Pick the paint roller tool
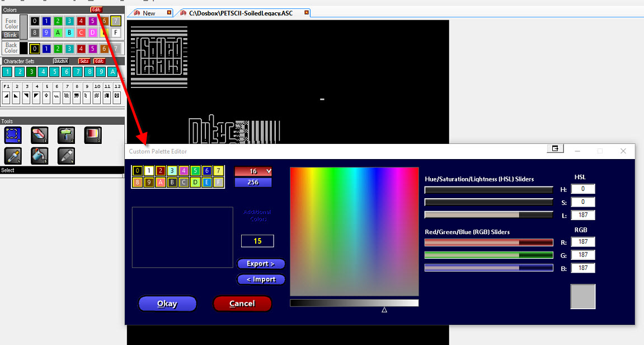Image resolution: width=644 pixels, height=345 pixels. coord(66,134)
